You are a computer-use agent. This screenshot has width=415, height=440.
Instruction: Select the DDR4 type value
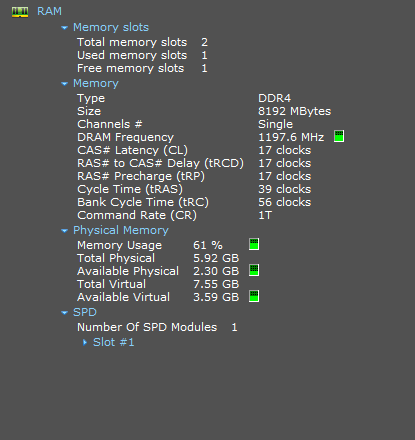(275, 98)
